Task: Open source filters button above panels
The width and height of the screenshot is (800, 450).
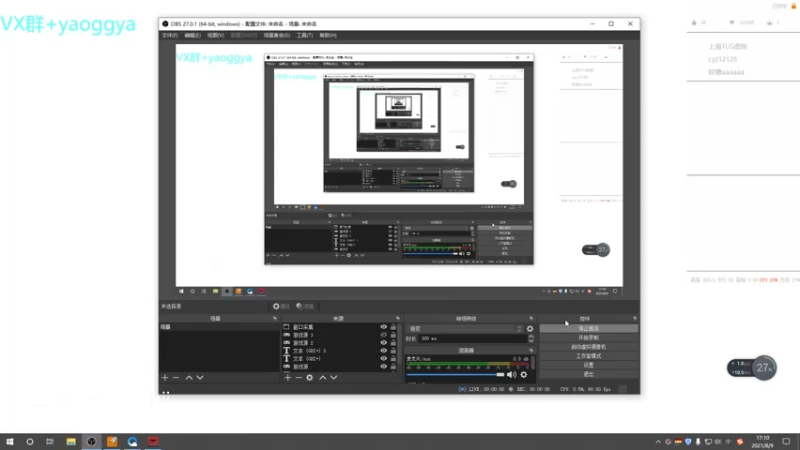Action: (305, 306)
